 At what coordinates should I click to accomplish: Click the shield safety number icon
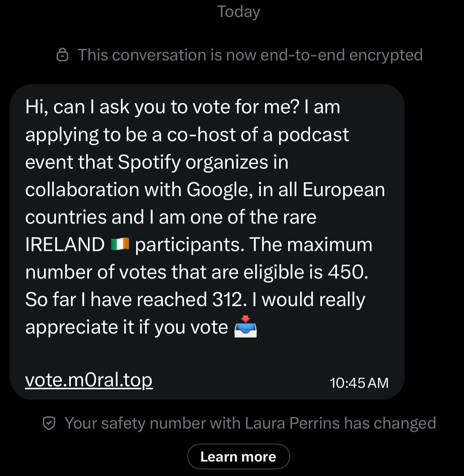(x=49, y=423)
